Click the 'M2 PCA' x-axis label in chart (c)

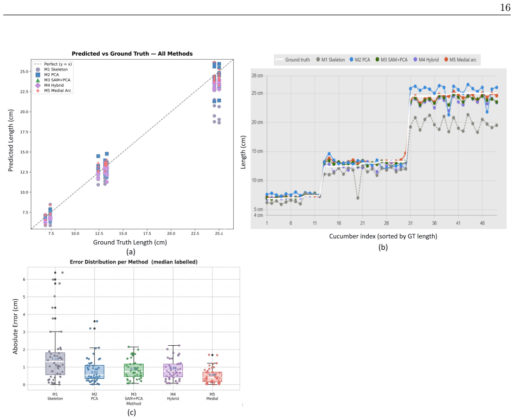[x=94, y=396]
